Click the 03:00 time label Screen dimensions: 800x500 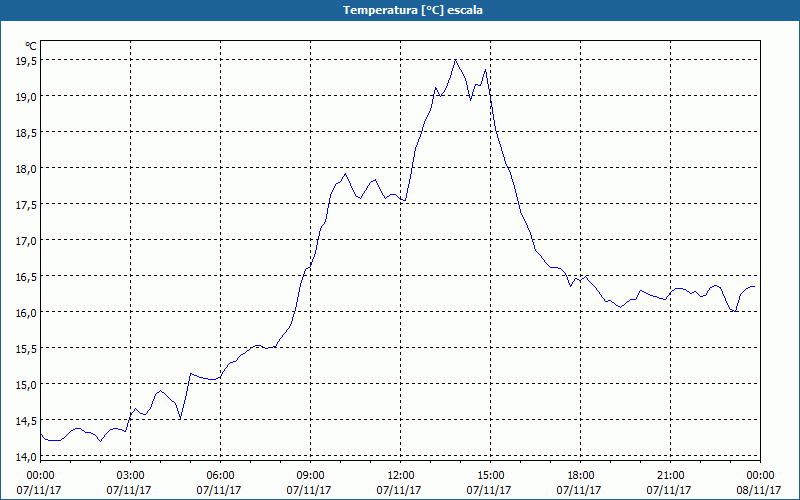[x=130, y=476]
